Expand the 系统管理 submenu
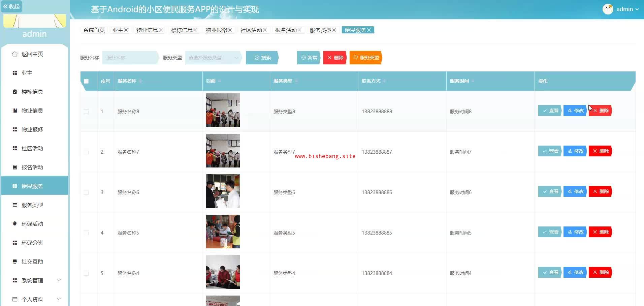 click(x=59, y=280)
